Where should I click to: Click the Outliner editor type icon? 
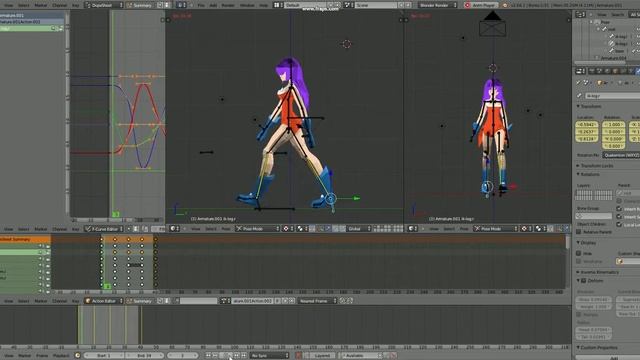click(580, 14)
